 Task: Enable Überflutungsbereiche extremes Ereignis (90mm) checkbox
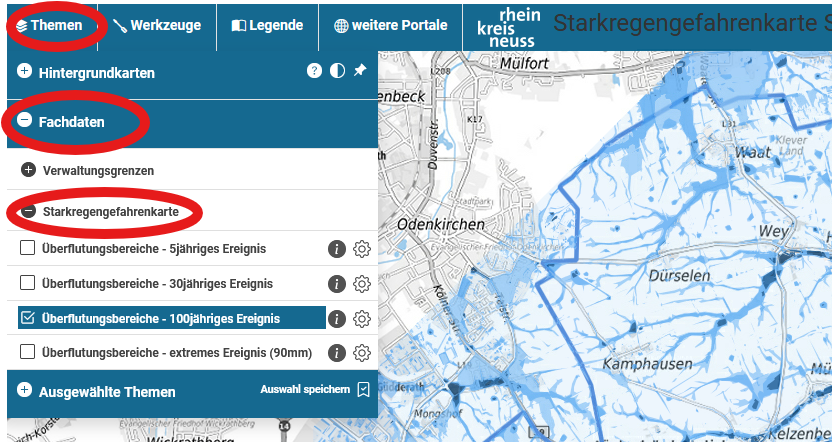[28, 352]
